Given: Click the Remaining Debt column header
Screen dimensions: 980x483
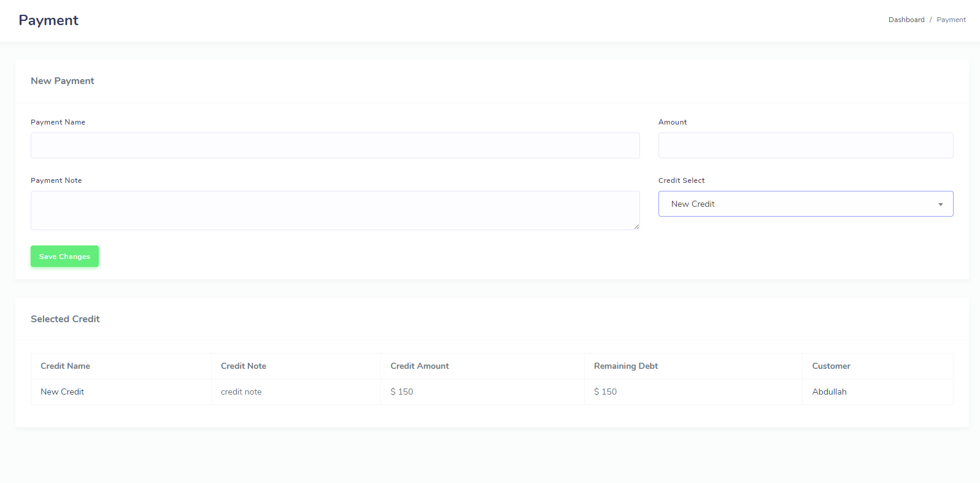Looking at the screenshot, I should pyautogui.click(x=625, y=366).
